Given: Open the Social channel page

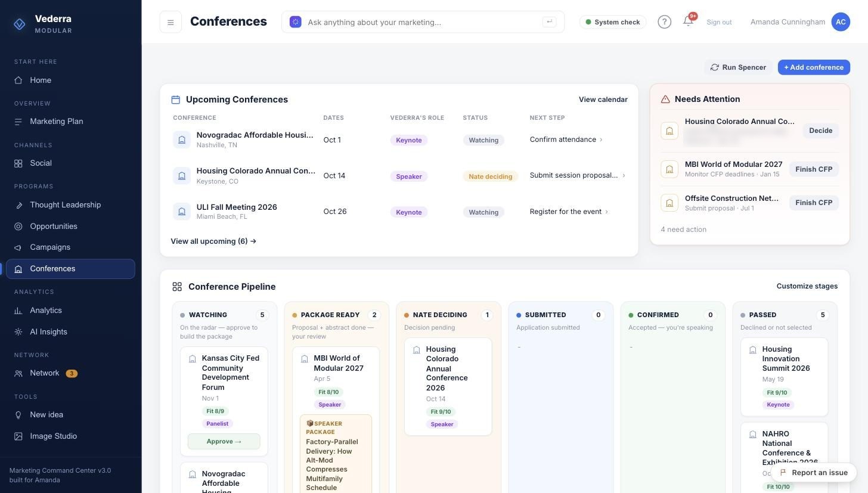Looking at the screenshot, I should tap(70, 163).
